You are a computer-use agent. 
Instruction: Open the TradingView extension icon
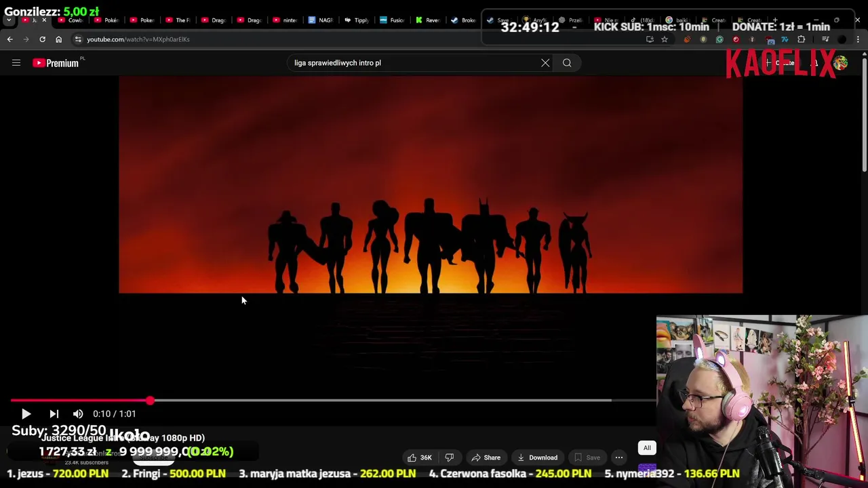[x=785, y=39]
